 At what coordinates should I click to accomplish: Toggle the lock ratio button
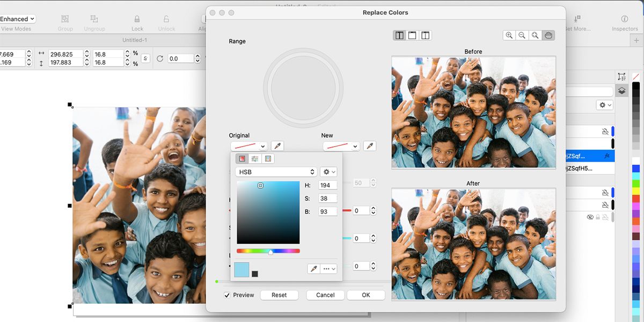(x=145, y=58)
